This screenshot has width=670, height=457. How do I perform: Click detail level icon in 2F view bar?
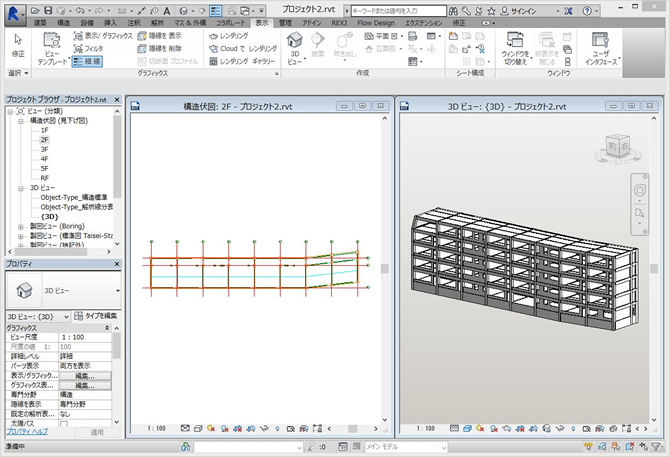(x=185, y=428)
